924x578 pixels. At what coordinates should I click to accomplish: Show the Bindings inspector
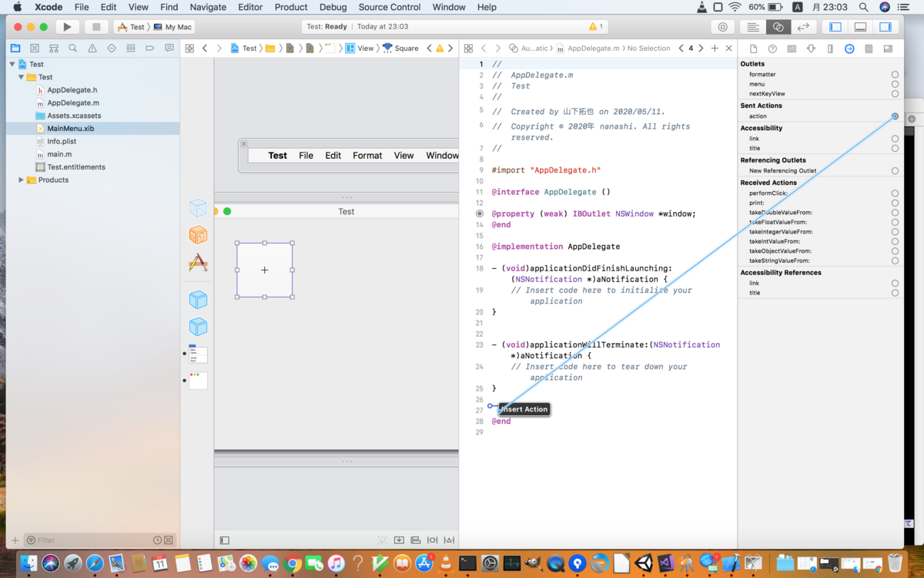coord(869,49)
